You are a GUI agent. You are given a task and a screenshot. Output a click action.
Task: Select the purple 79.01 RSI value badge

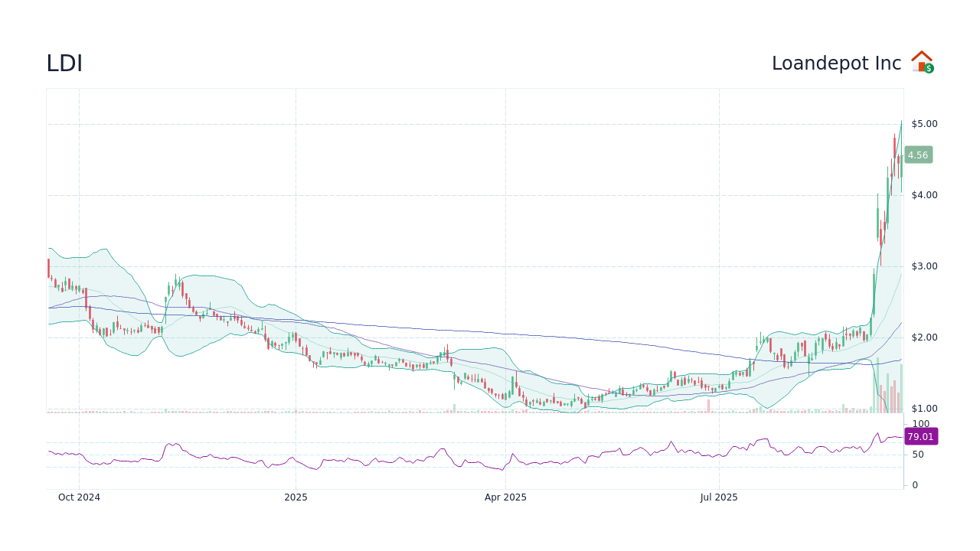coord(920,436)
